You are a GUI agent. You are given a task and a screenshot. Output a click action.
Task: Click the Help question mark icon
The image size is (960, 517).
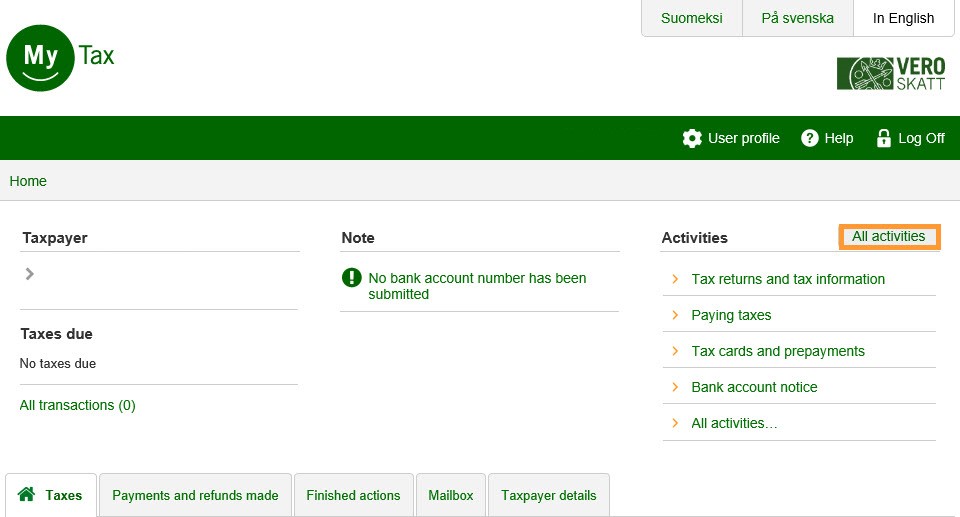(810, 138)
